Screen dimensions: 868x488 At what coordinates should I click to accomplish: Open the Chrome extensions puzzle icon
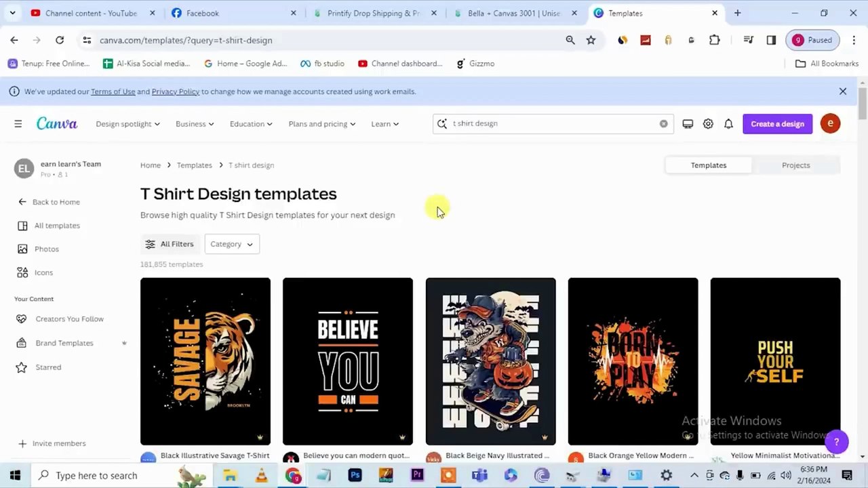click(x=714, y=40)
